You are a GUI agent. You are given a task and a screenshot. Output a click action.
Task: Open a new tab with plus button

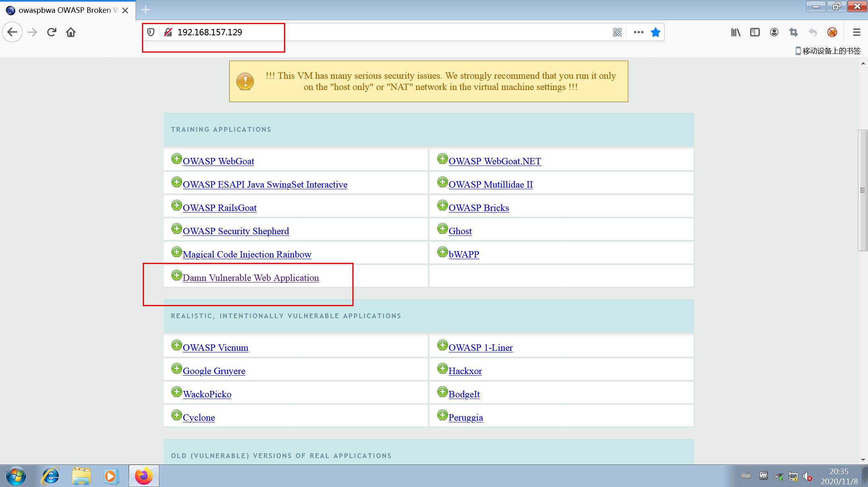(146, 10)
